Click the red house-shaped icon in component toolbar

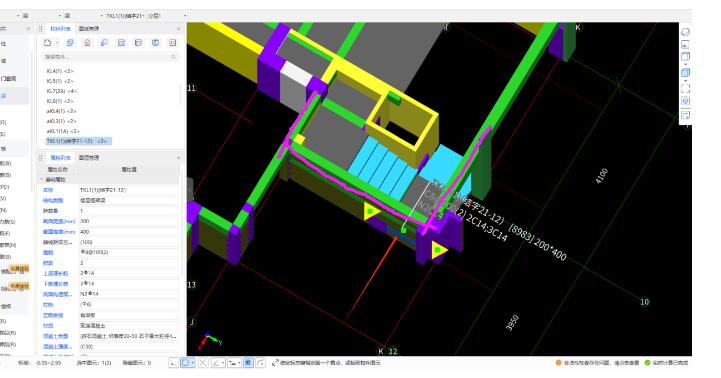(87, 43)
